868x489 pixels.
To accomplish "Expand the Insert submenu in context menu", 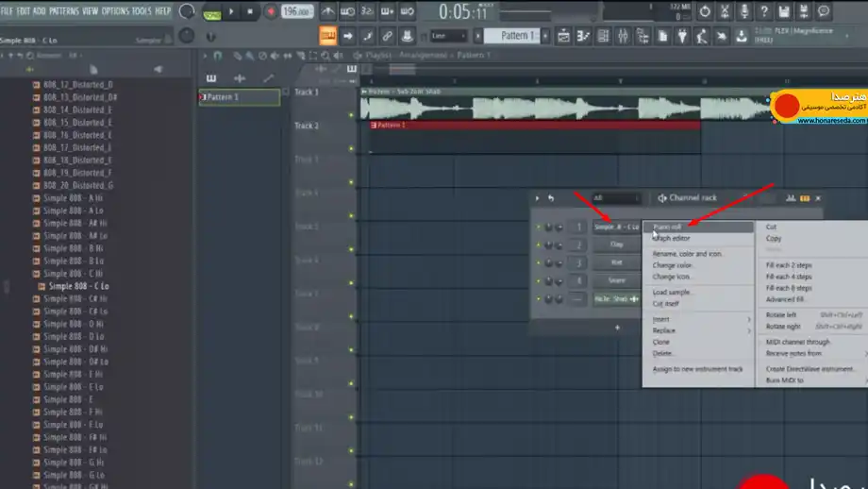I will [x=697, y=319].
